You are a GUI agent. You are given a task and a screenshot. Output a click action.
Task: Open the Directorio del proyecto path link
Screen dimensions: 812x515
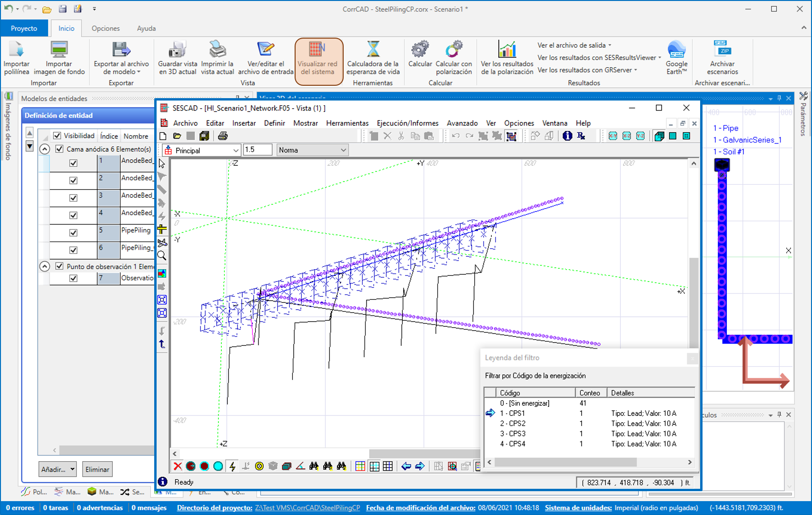307,508
